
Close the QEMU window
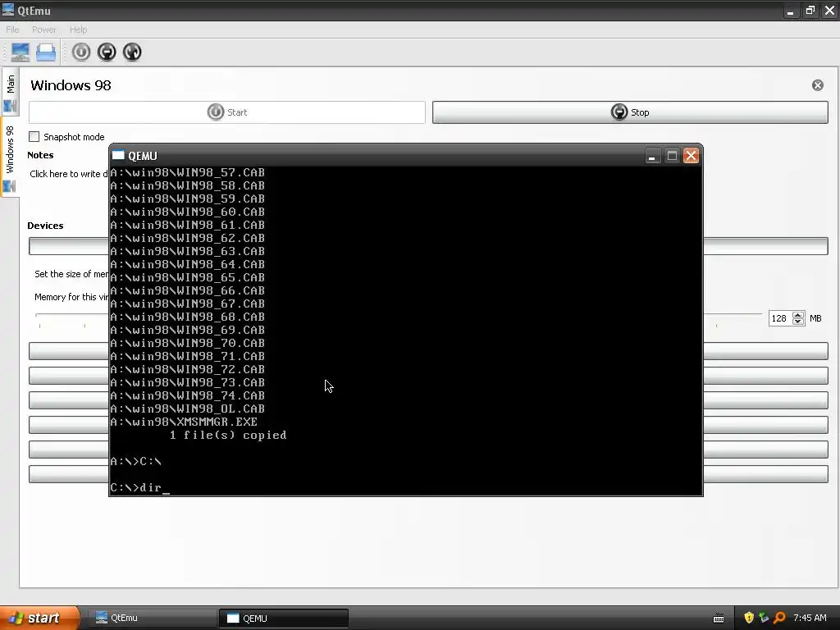691,156
